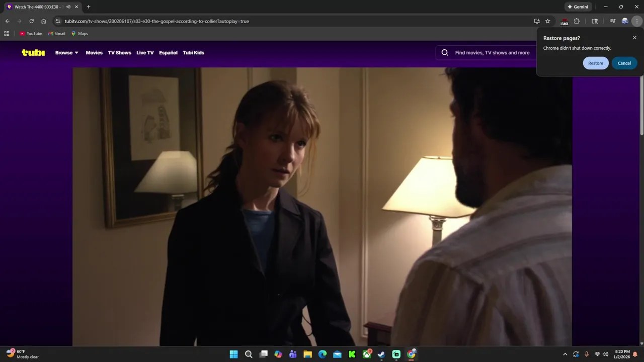Screen dimensions: 644x362
Task: Click the video player to pause playback
Action: (x=322, y=207)
